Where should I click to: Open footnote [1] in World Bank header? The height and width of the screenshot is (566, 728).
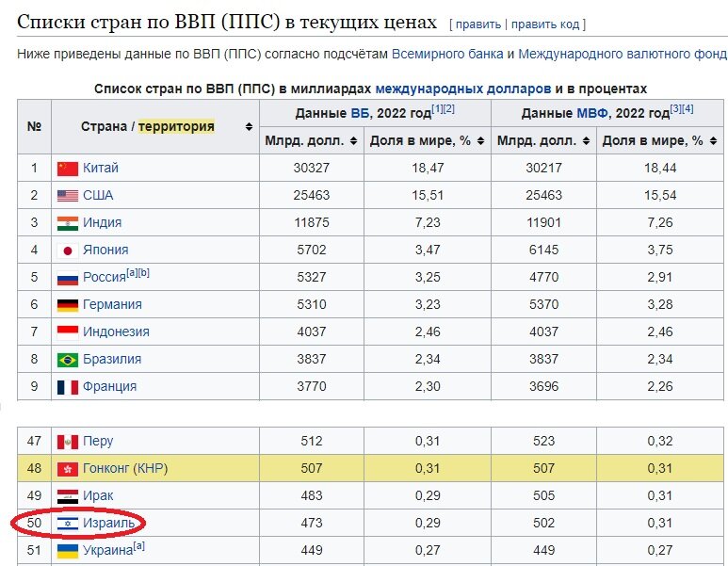click(437, 109)
